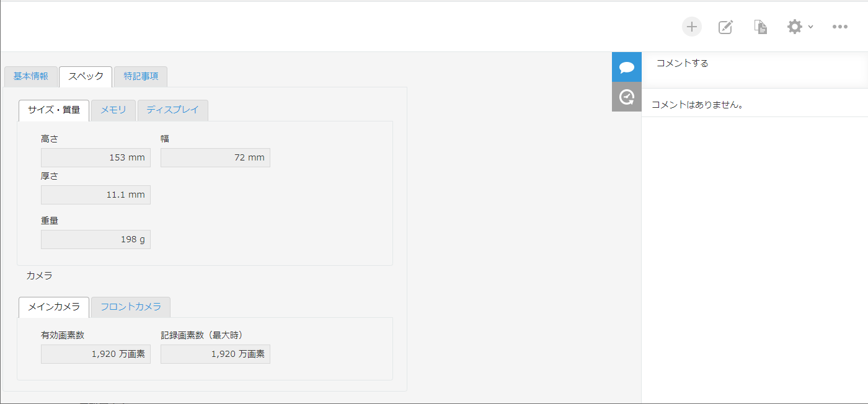Click the pencil icon to edit this record
The width and height of the screenshot is (868, 404).
click(725, 27)
